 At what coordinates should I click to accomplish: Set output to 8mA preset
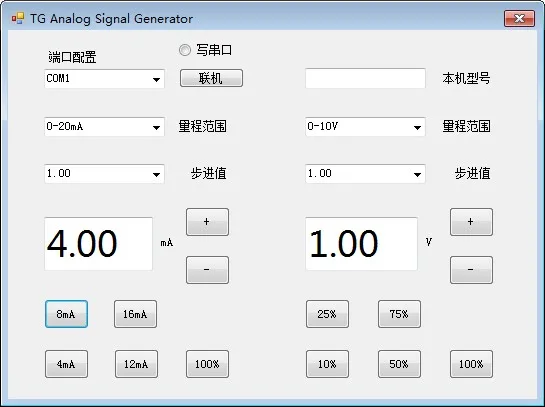(66, 314)
